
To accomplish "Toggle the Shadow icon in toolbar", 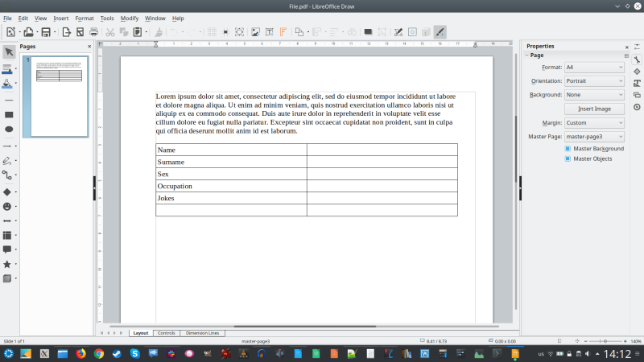I will [x=368, y=32].
